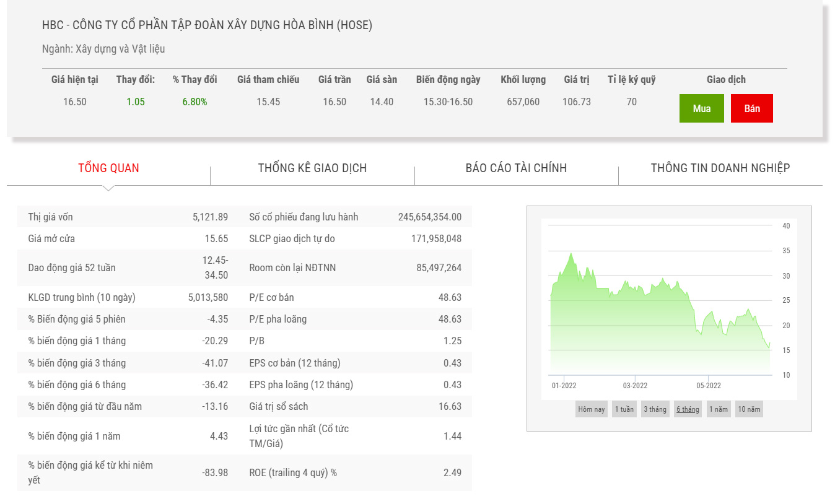Click the green Mua buy button
Screen dimensions: 835x504
pos(701,108)
